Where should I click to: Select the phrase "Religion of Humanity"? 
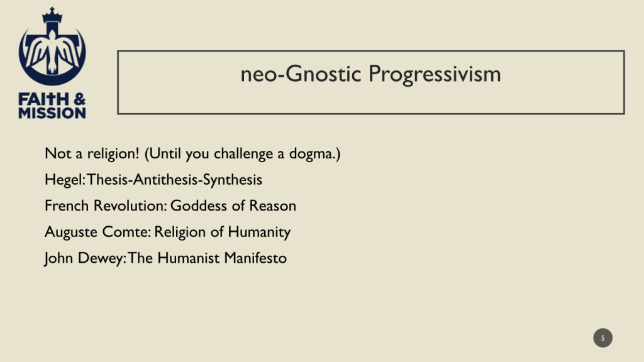[x=223, y=232]
